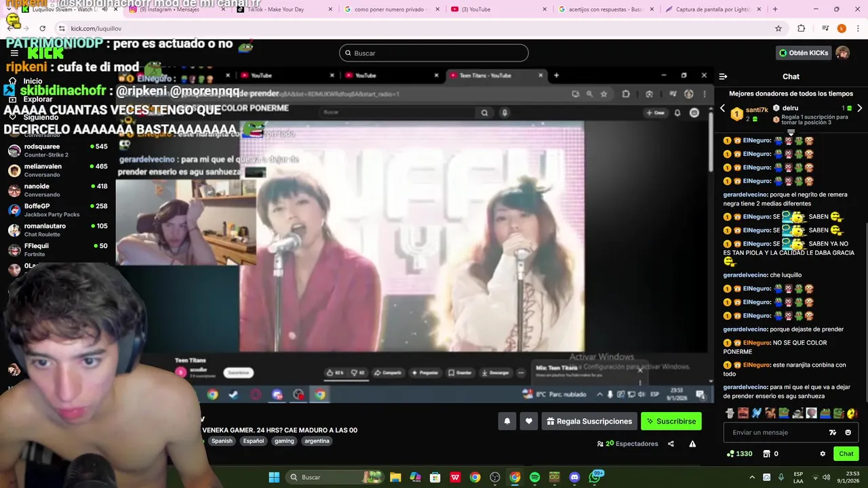Open WPS Office from taskbar
Screen dimensions: 868x488
tap(455, 477)
